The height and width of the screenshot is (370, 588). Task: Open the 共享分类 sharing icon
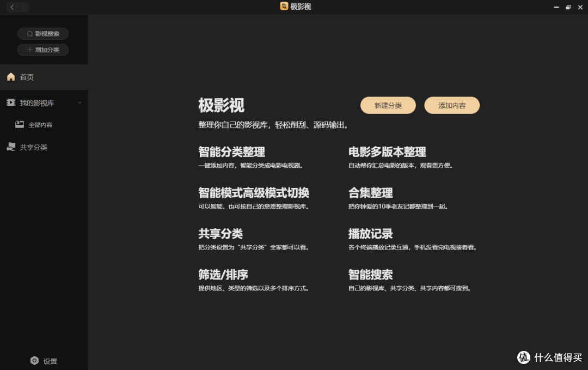click(11, 147)
